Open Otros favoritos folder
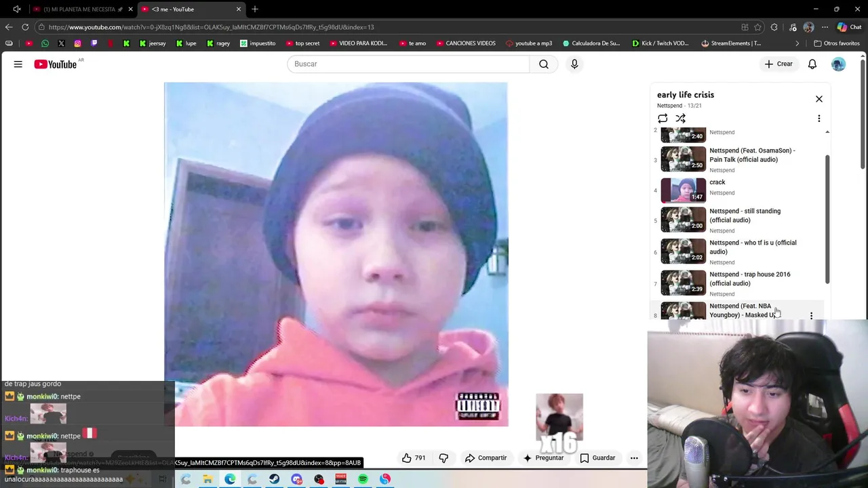 pos(836,43)
